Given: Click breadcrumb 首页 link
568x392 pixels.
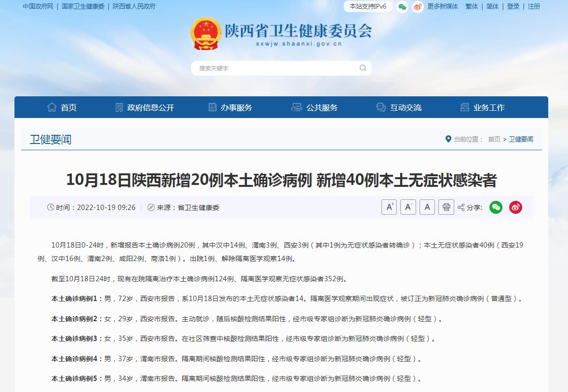Looking at the screenshot, I should pyautogui.click(x=494, y=139).
